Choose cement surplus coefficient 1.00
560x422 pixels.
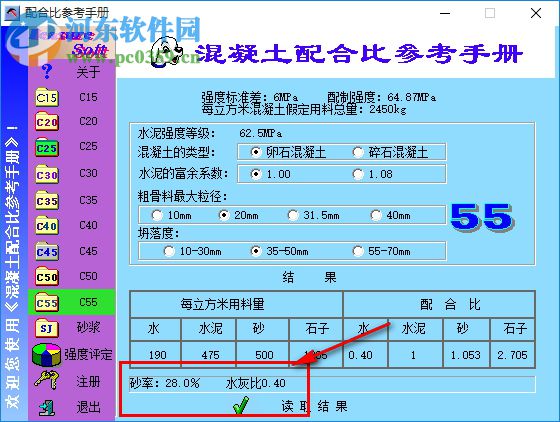pyautogui.click(x=256, y=174)
